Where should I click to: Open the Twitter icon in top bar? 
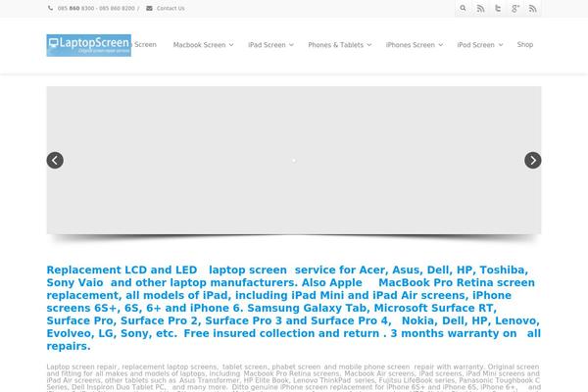(x=498, y=8)
